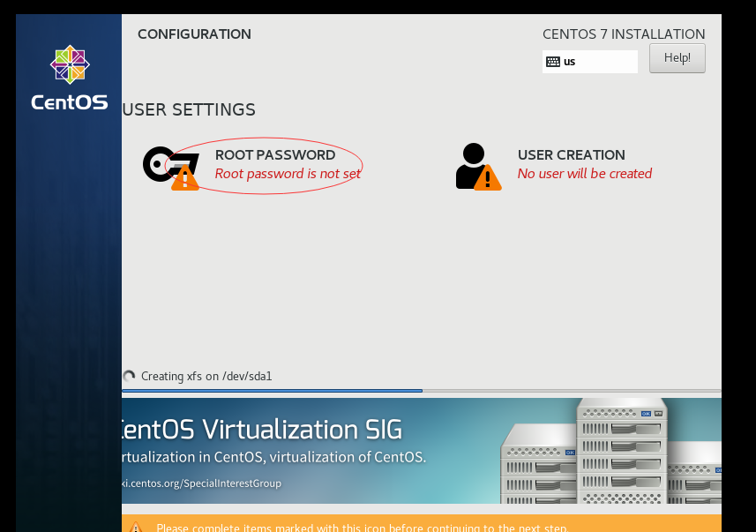Select the USER CREATION heading

point(572,154)
